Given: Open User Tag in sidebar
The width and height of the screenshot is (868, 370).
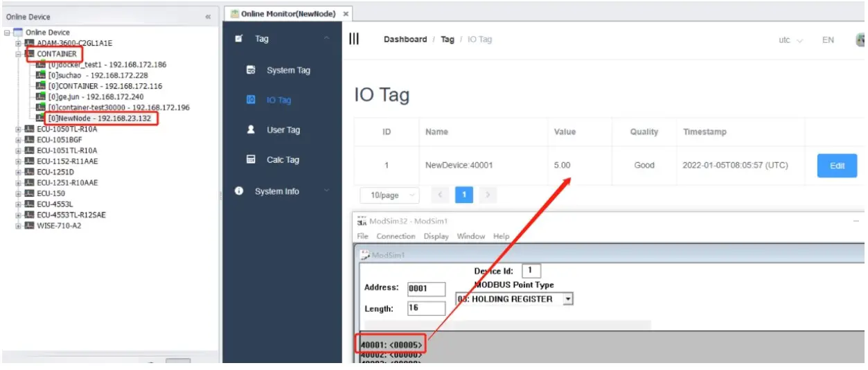Looking at the screenshot, I should point(283,130).
